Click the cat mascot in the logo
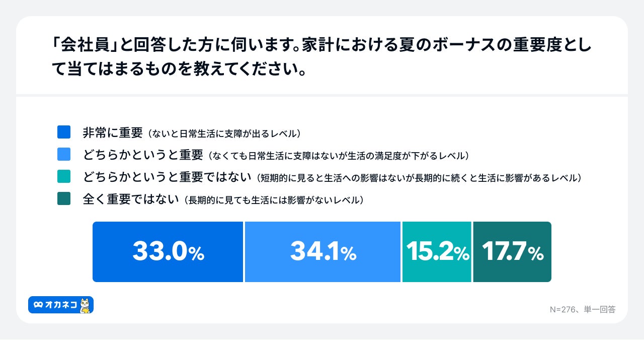This screenshot has width=644, height=340. click(86, 305)
